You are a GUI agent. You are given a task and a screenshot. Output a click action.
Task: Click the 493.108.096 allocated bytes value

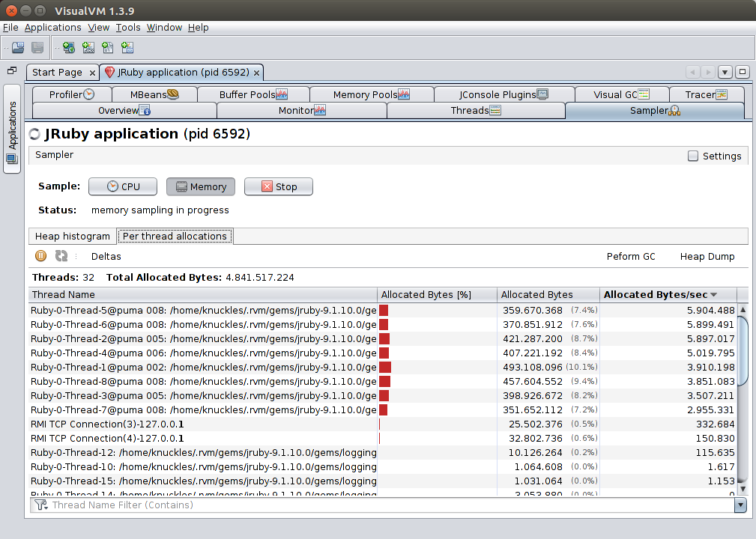click(x=532, y=367)
